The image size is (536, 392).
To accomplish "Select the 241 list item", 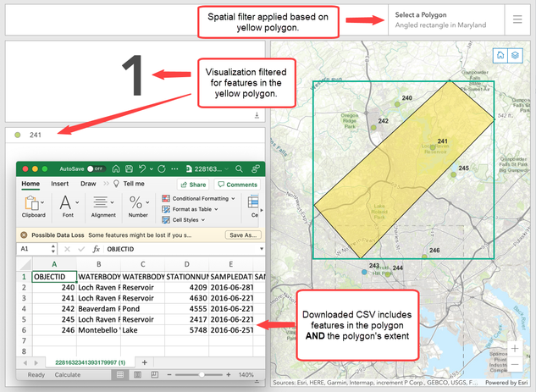I will pyautogui.click(x=135, y=135).
